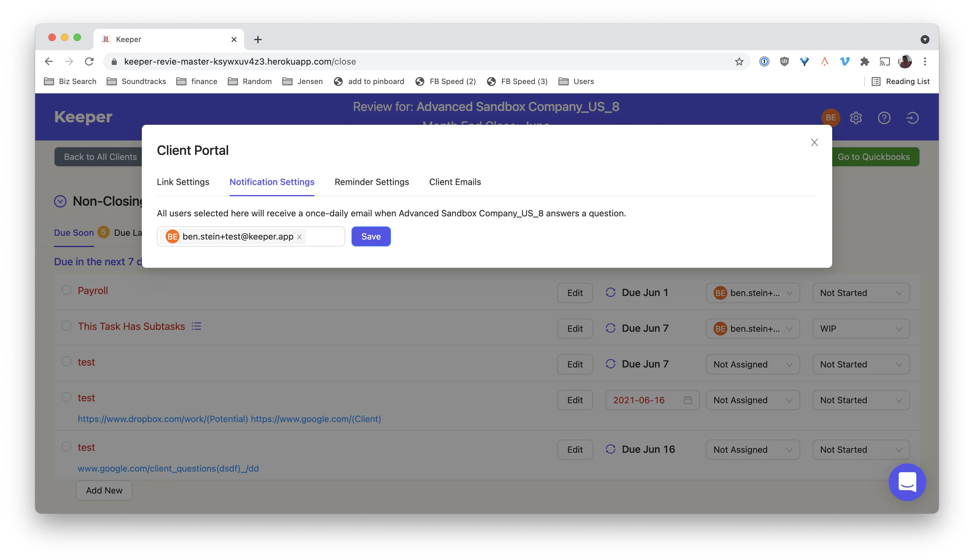Viewport: 974px width, 560px height.
Task: Open assignee dropdown for This Task Has Subtasks
Action: click(x=752, y=329)
